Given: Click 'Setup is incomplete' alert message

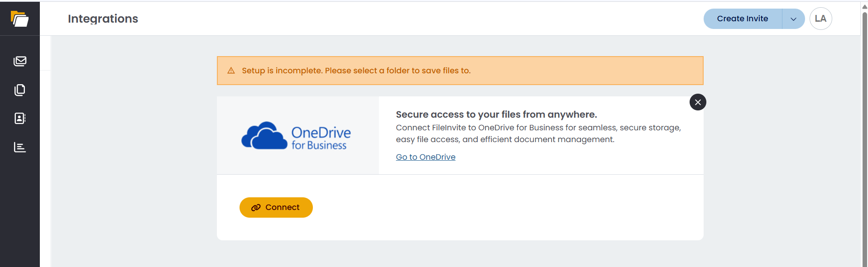Looking at the screenshot, I should point(356,71).
